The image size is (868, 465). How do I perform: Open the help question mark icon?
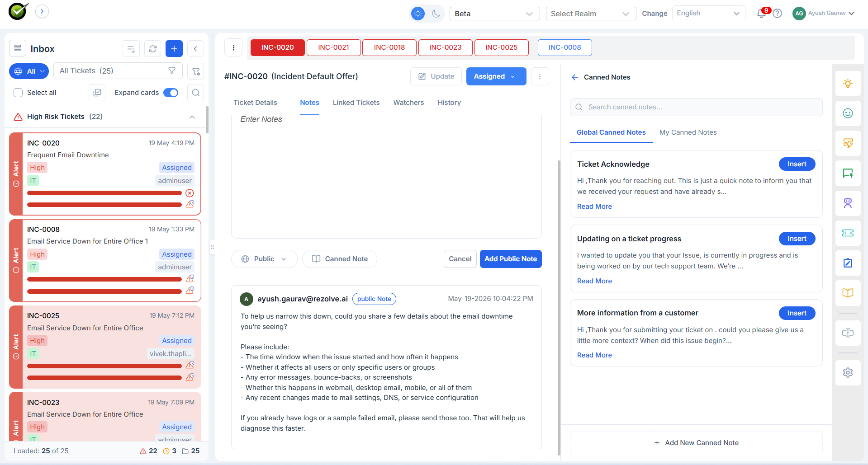click(777, 14)
